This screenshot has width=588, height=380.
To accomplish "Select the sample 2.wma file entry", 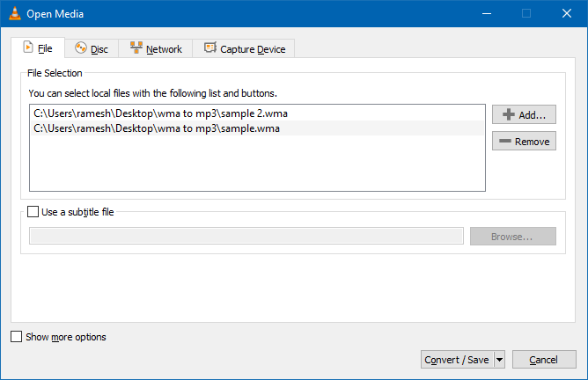I will pyautogui.click(x=257, y=113).
